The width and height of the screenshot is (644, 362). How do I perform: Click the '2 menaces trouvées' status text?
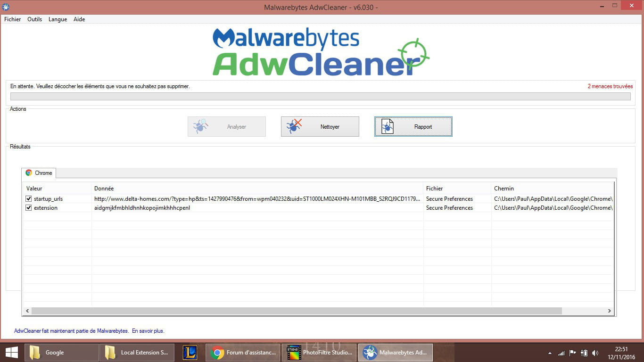(x=610, y=86)
